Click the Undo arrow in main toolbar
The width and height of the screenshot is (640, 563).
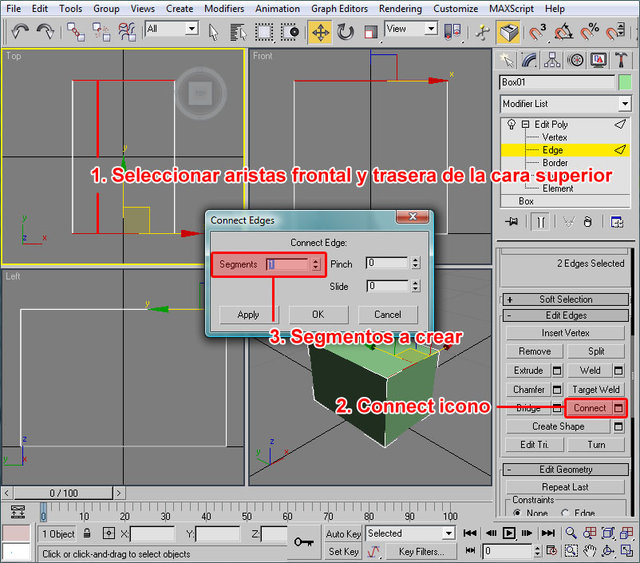tap(20, 31)
